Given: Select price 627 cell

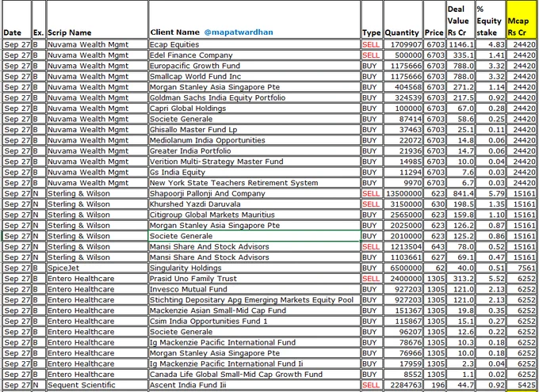Looking at the screenshot, I should click(434, 257).
